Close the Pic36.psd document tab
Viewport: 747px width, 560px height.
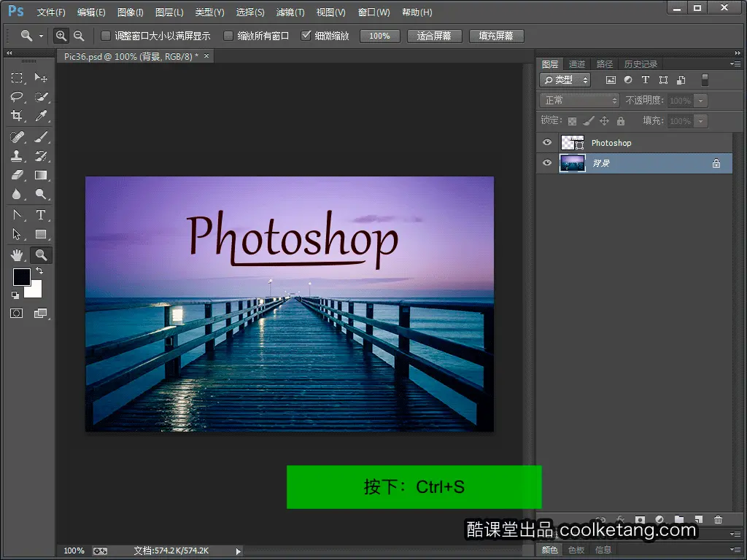[x=206, y=55]
